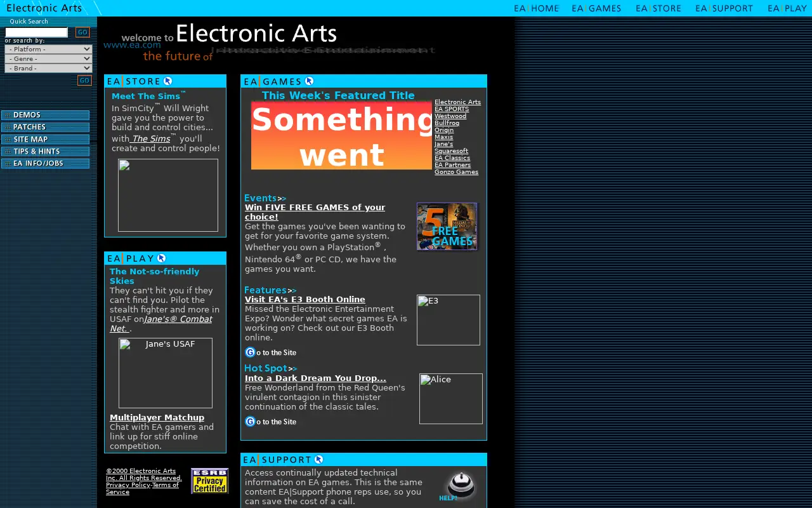
Task: Click the EA Play panel header title
Action: point(131,258)
